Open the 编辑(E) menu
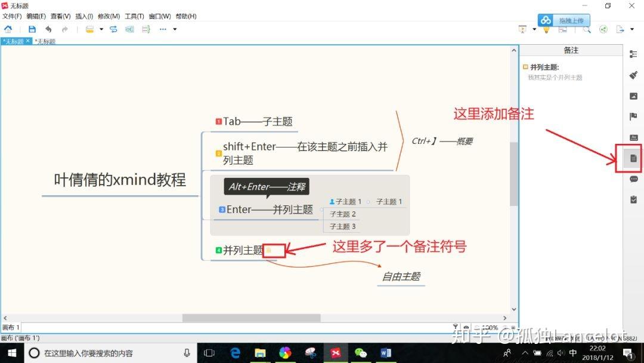Image resolution: width=644 pixels, height=363 pixels. 36,16
